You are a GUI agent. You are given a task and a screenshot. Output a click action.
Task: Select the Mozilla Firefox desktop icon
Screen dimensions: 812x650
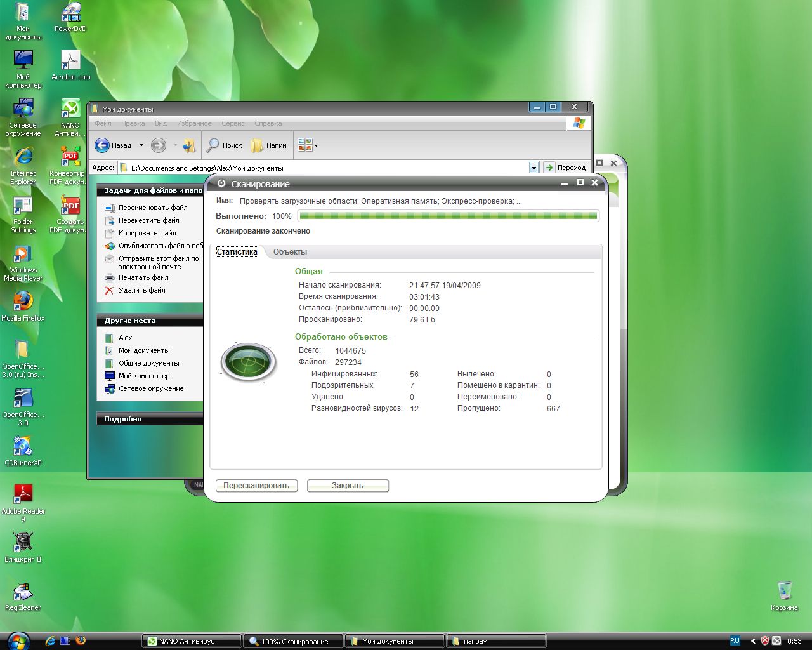point(23,307)
